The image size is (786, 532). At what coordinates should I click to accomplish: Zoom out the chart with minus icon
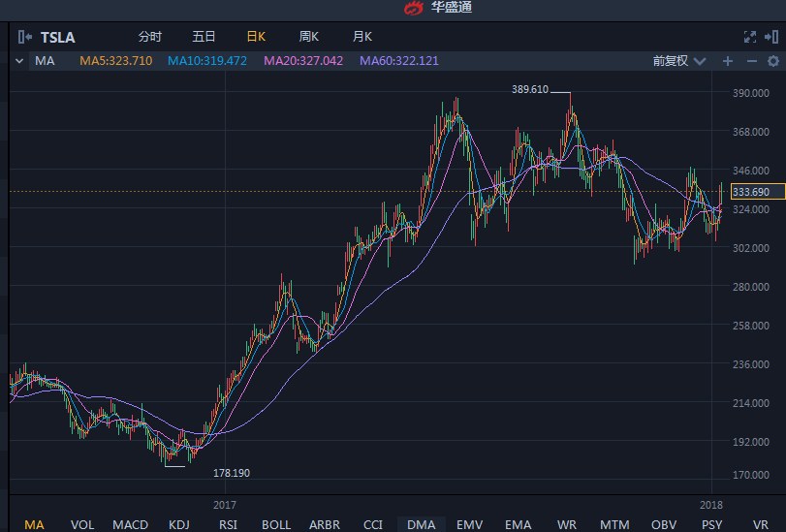750,61
